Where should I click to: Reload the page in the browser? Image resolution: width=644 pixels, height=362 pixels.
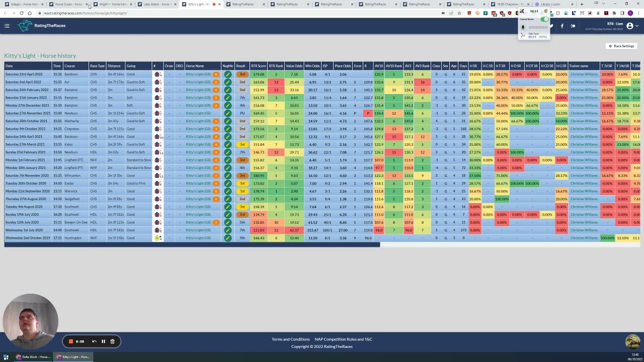point(21,13)
